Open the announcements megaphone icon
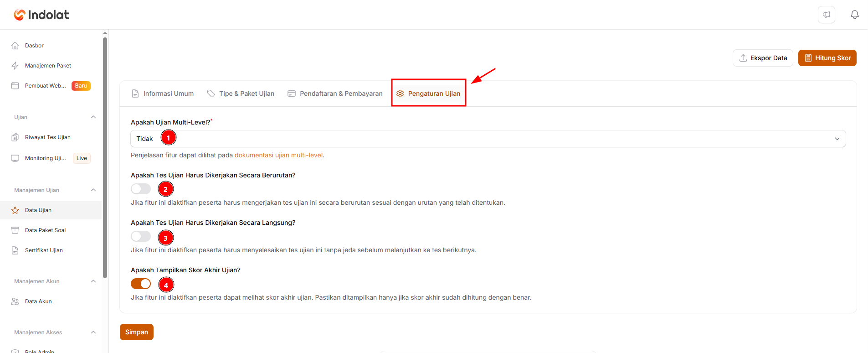868x353 pixels. click(x=827, y=15)
